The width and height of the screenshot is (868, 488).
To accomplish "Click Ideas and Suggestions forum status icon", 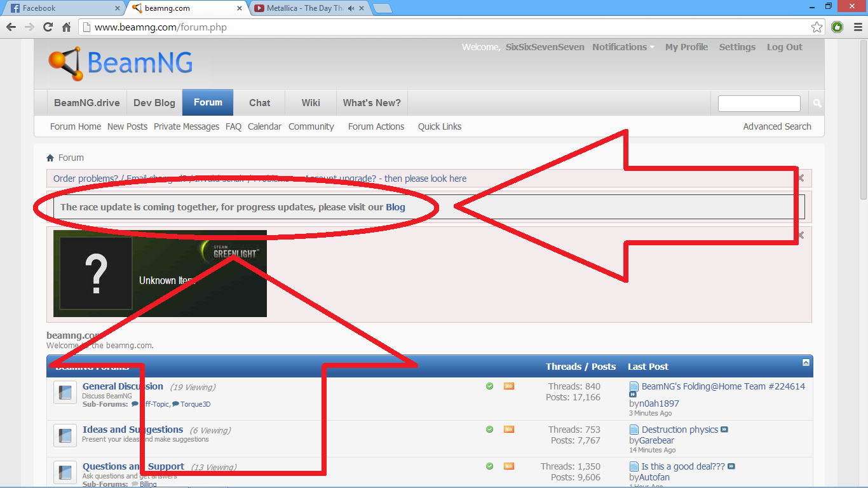I will [65, 436].
